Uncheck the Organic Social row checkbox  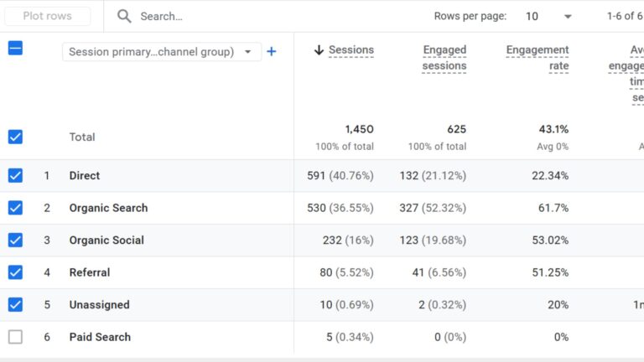pos(15,240)
